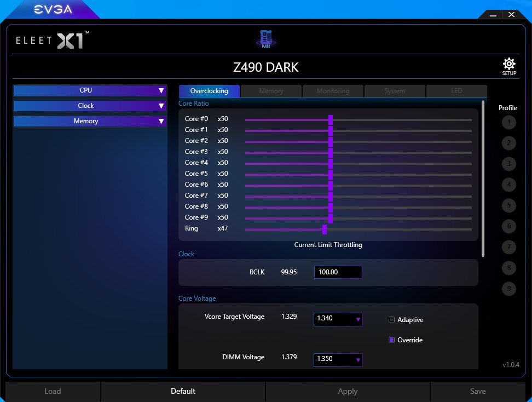This screenshot has width=532, height=402.
Task: Select profile slot 9
Action: pos(508,289)
